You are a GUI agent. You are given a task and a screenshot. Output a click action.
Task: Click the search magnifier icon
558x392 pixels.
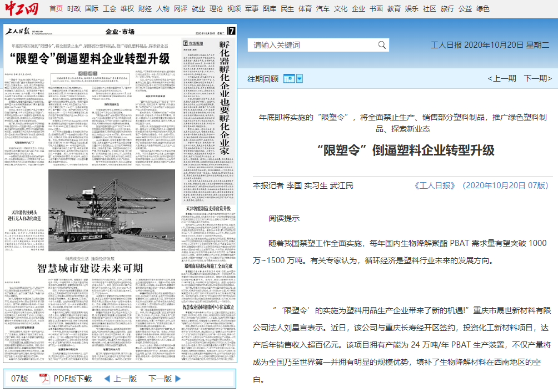coord(381,45)
